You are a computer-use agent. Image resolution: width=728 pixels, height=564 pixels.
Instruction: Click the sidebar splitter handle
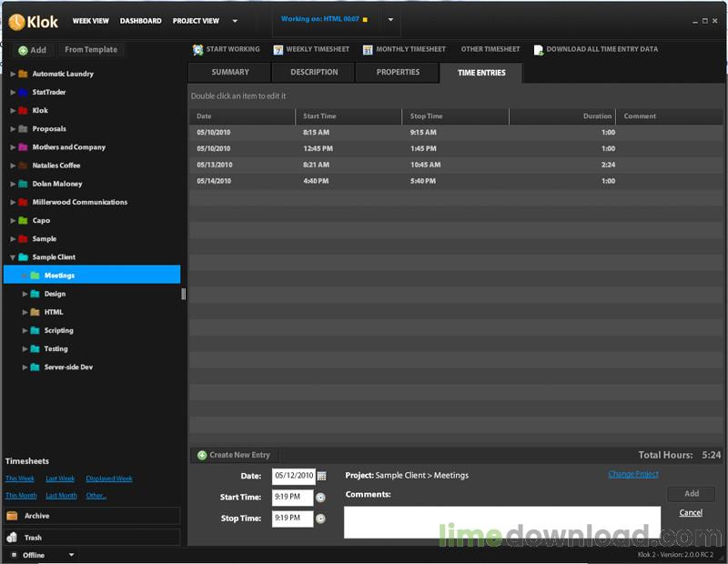point(184,294)
